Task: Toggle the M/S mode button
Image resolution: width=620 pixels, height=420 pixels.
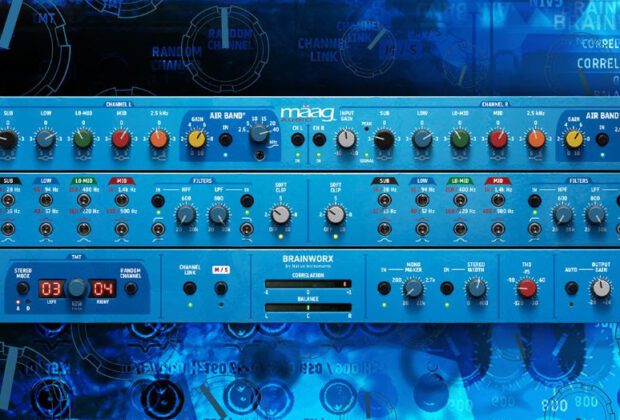Action: pos(221,288)
